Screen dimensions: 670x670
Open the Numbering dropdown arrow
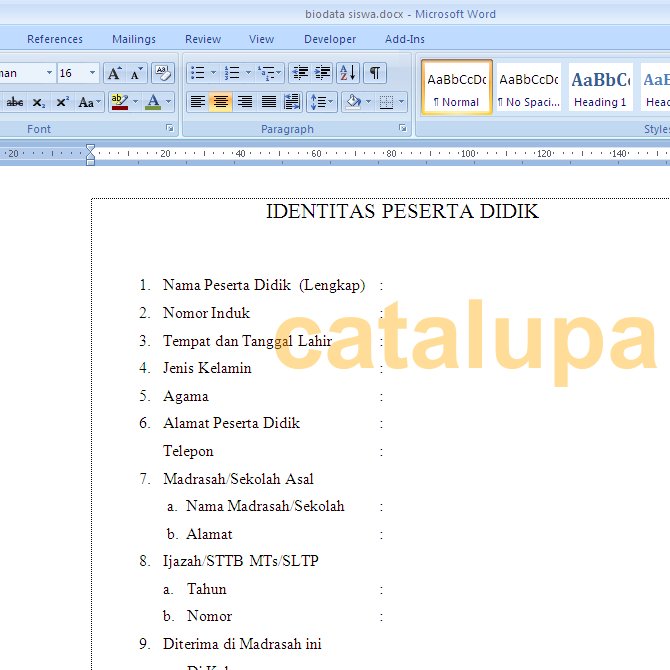[x=248, y=73]
